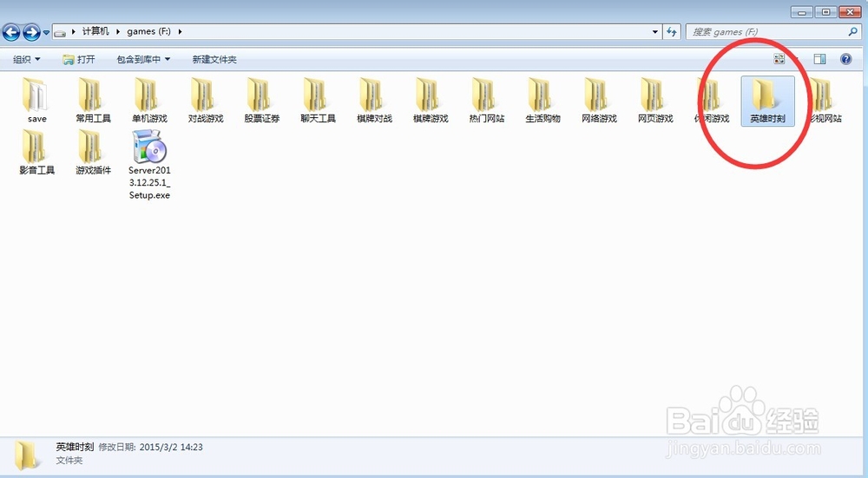The width and height of the screenshot is (868, 478).
Task: Expand the arrow after games (F:)
Action: 180,31
